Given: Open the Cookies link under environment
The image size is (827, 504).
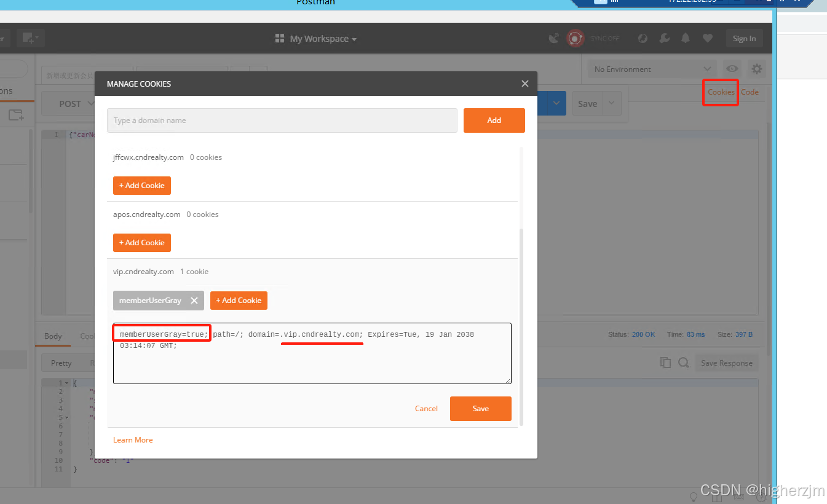Looking at the screenshot, I should coord(721,92).
